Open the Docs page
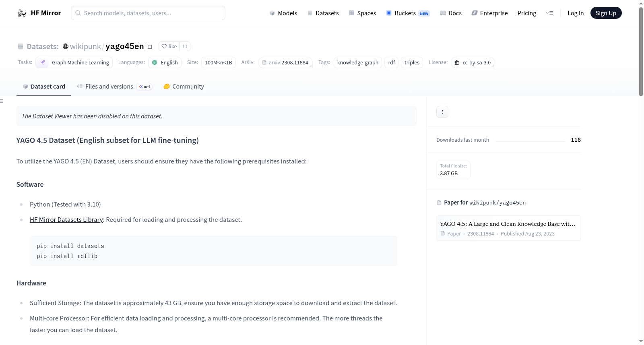The width and height of the screenshot is (644, 345). click(450, 13)
